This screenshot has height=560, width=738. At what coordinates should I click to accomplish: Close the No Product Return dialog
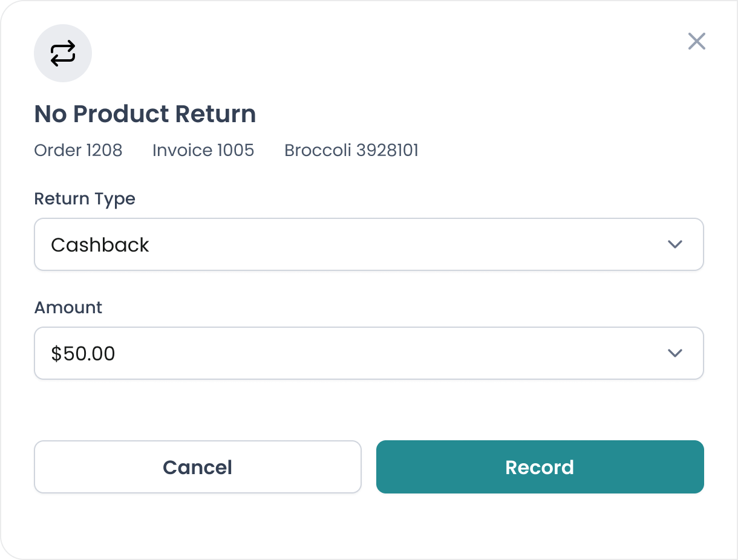click(x=696, y=41)
